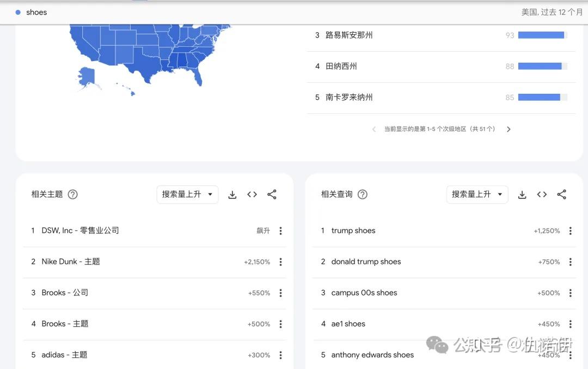This screenshot has height=369, width=588.
Task: Open more options for Nike Dunk row
Action: pos(280,262)
